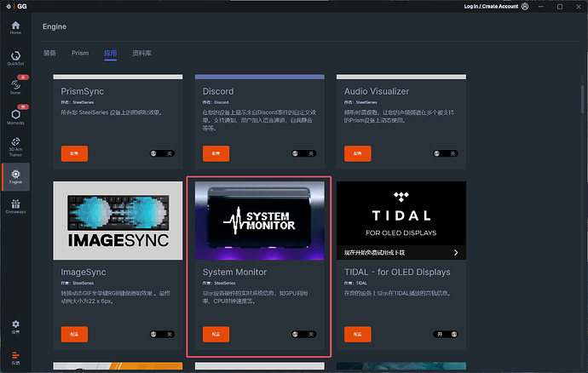Click the user account avatar icon
The height and width of the screenshot is (373, 588).
point(526,6)
